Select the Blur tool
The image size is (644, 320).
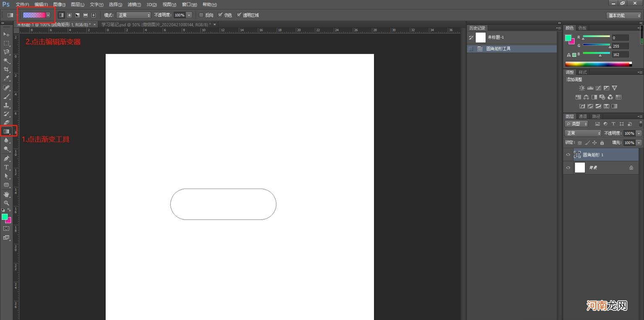click(6, 140)
